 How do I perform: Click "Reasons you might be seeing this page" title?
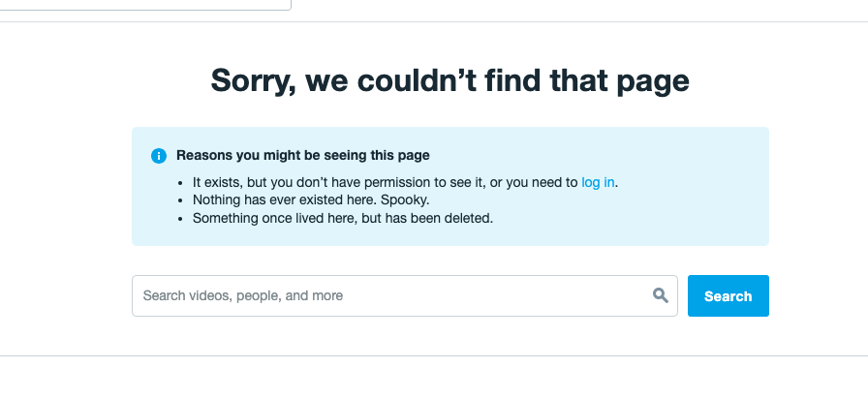pyautogui.click(x=302, y=155)
